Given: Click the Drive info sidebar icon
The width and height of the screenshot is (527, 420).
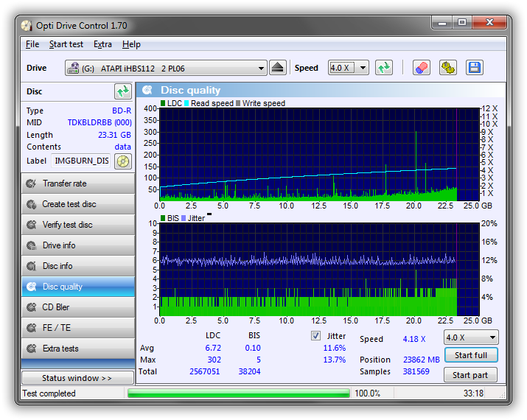Looking at the screenshot, I should click(31, 245).
